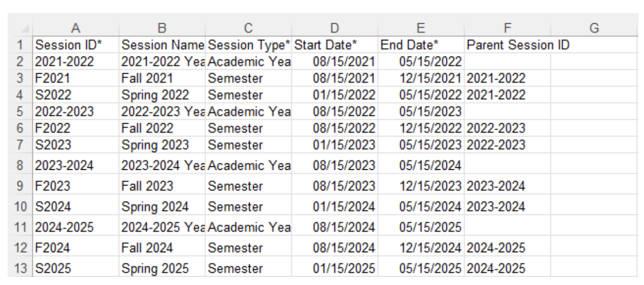
Task: Select column A header
Action: (x=76, y=30)
